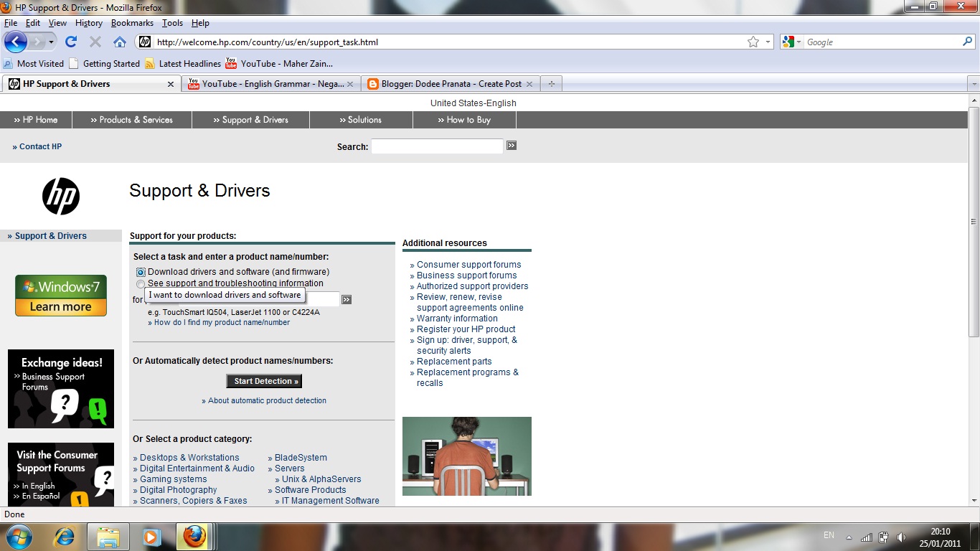The width and height of the screenshot is (980, 551).
Task: Close the Blogger Create Post tab
Action: point(529,84)
